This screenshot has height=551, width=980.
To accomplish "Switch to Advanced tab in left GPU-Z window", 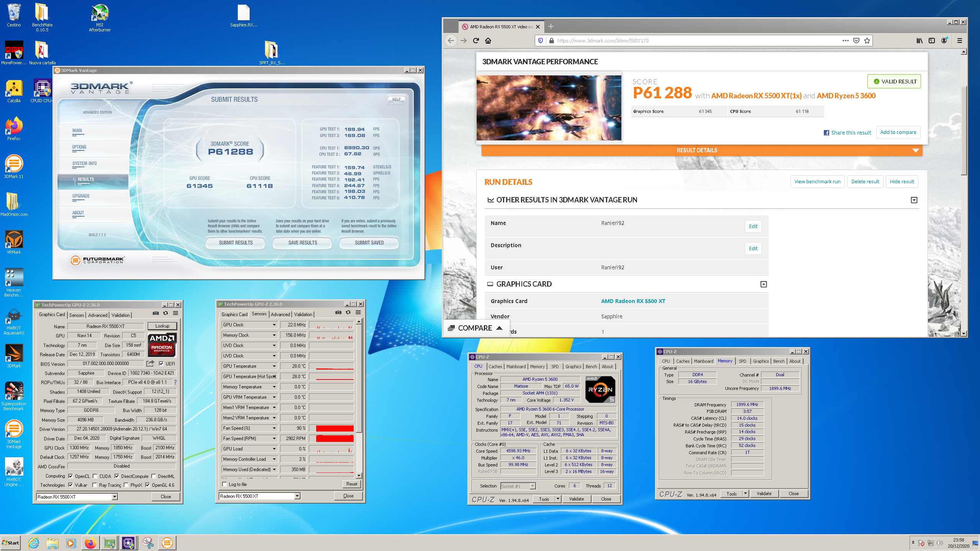I will [98, 315].
